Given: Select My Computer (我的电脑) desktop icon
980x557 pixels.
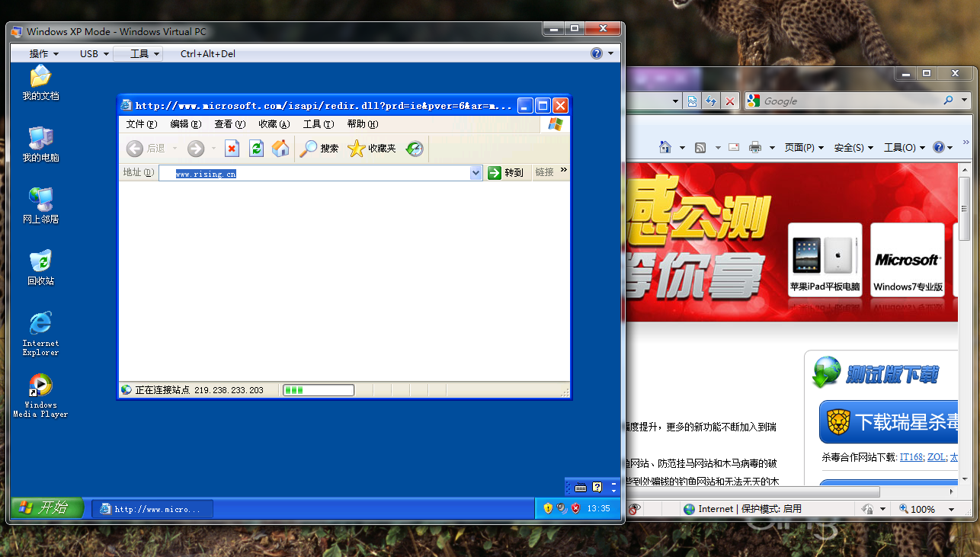Looking at the screenshot, I should [40, 145].
